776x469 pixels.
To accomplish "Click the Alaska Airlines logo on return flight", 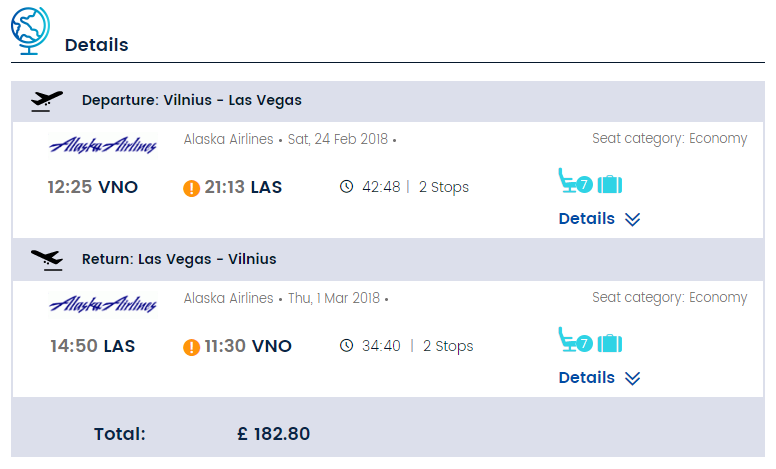I will click(x=103, y=304).
